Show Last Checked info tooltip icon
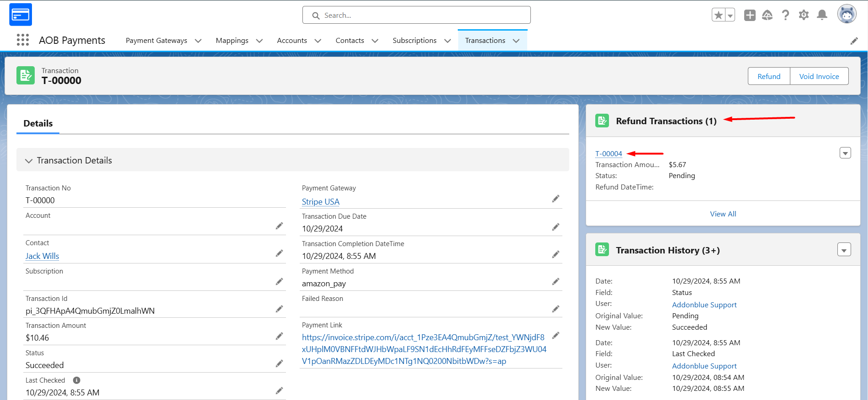 click(77, 380)
